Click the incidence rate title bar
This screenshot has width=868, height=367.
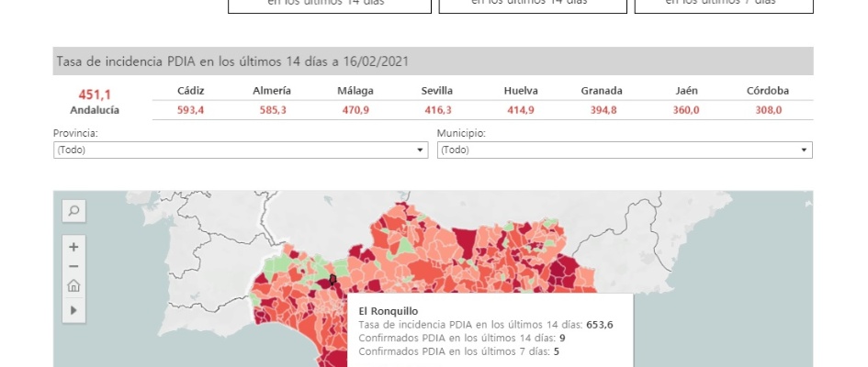click(433, 61)
